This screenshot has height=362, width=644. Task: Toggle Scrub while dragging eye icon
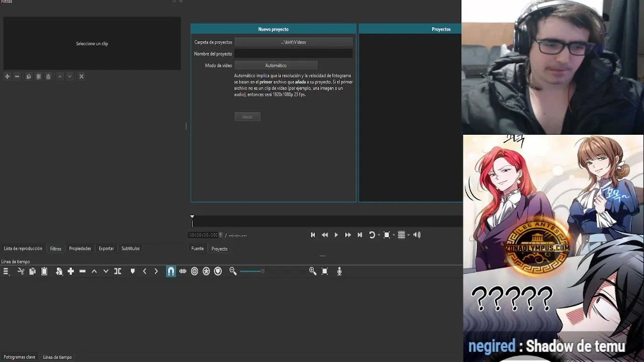(183, 271)
